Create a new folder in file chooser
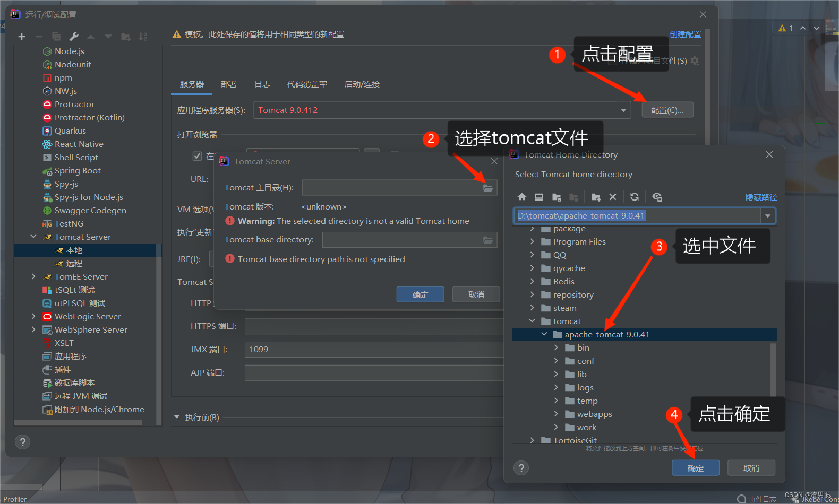Viewport: 839px width, 504px height. [596, 197]
